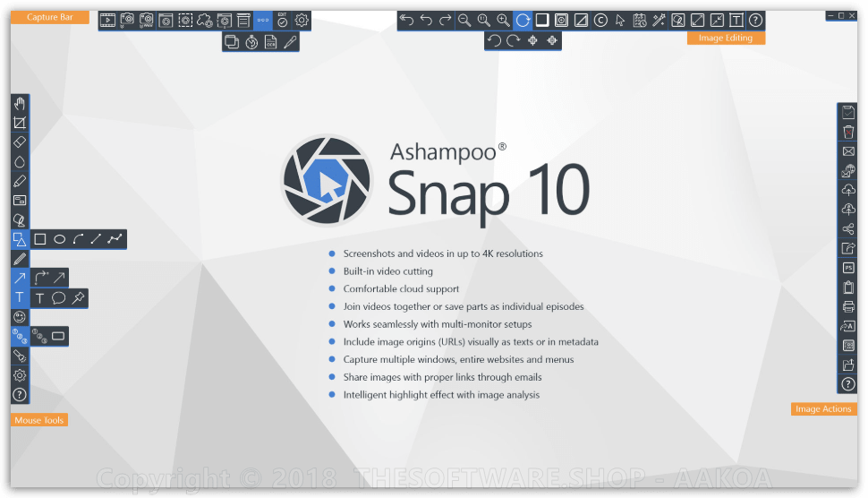This screenshot has width=868, height=498.
Task: Export to Photoshop PS icon
Action: tap(848, 268)
